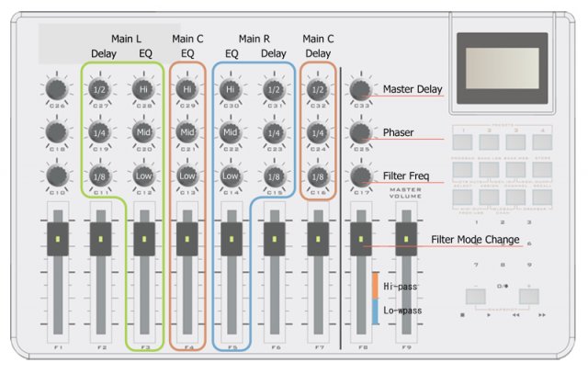588x374 pixels.
Task: Click Presets button 4
Action: click(542, 142)
